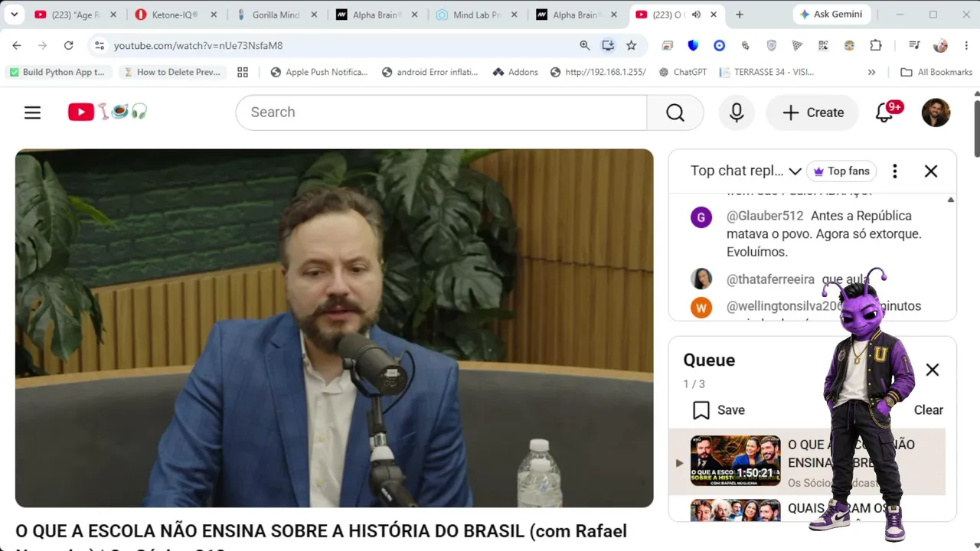Select the second queue thumbnail "QUAIS"

pyautogui.click(x=735, y=510)
